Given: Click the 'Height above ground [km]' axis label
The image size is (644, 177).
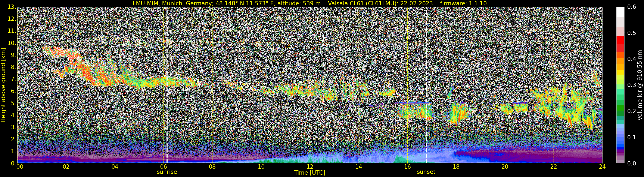Looking at the screenshot, I should (3, 85).
